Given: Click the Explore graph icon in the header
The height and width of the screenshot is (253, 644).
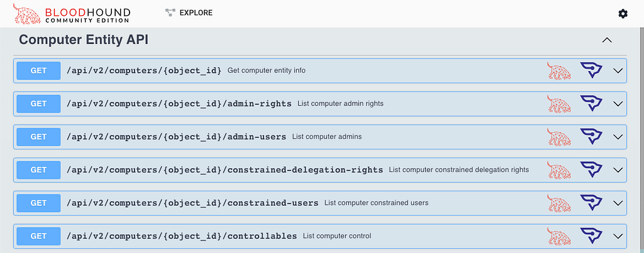Looking at the screenshot, I should [170, 13].
